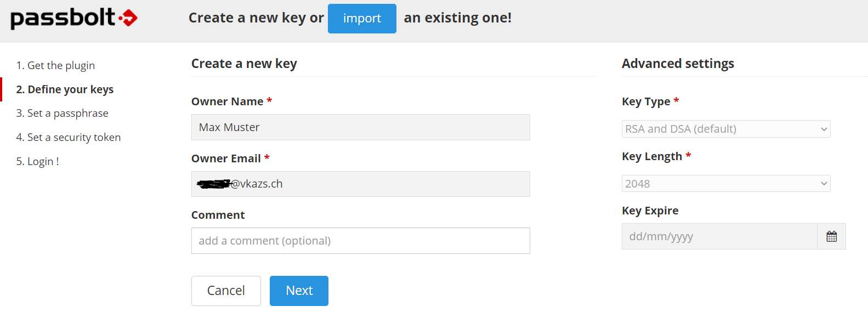The image size is (868, 323).
Task: Click the Next button
Action: pyautogui.click(x=299, y=291)
